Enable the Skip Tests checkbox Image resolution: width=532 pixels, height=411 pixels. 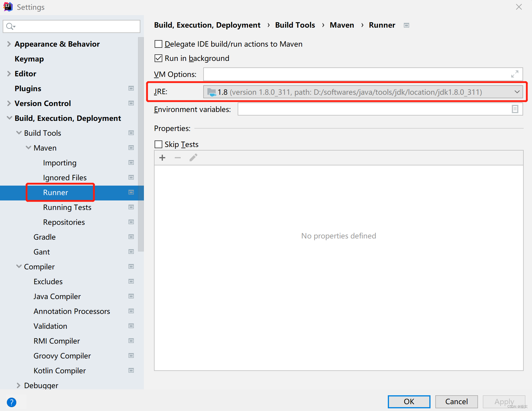pyautogui.click(x=158, y=144)
